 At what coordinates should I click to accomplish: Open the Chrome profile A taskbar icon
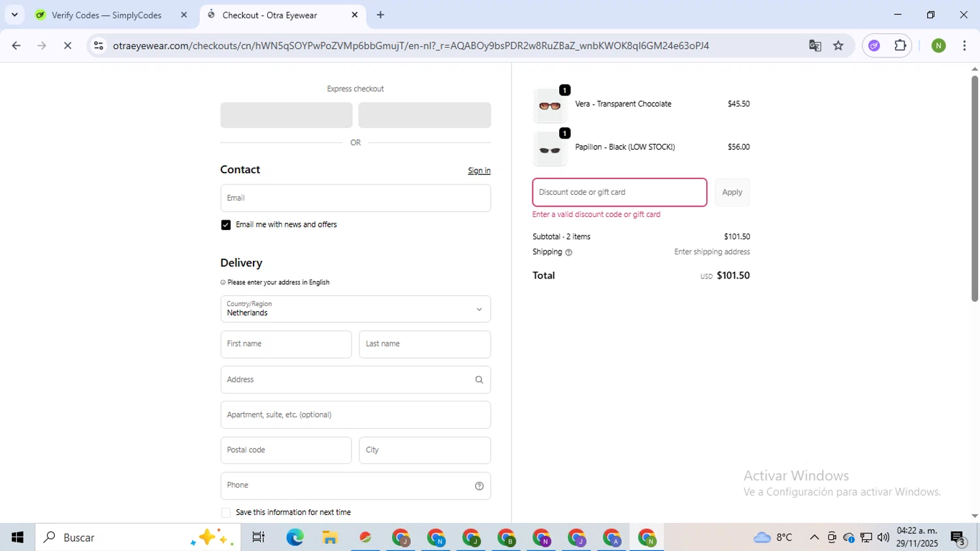tap(612, 537)
